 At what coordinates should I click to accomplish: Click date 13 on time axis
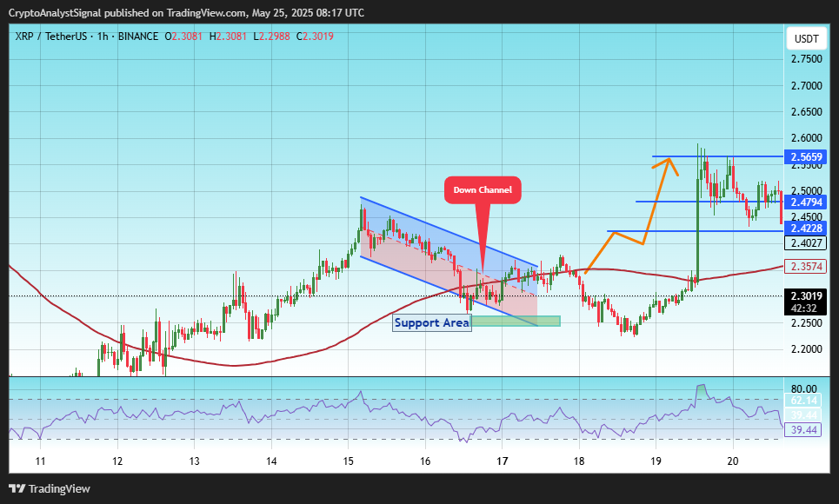pyautogui.click(x=194, y=461)
